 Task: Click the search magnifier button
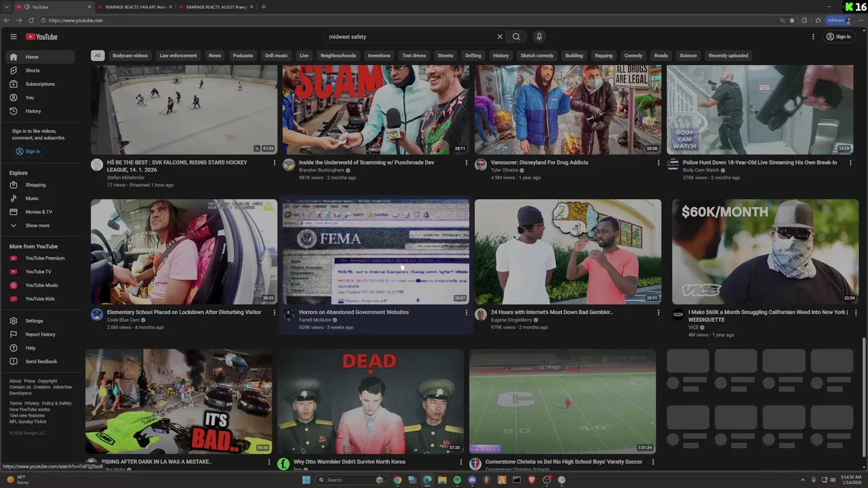tap(516, 37)
